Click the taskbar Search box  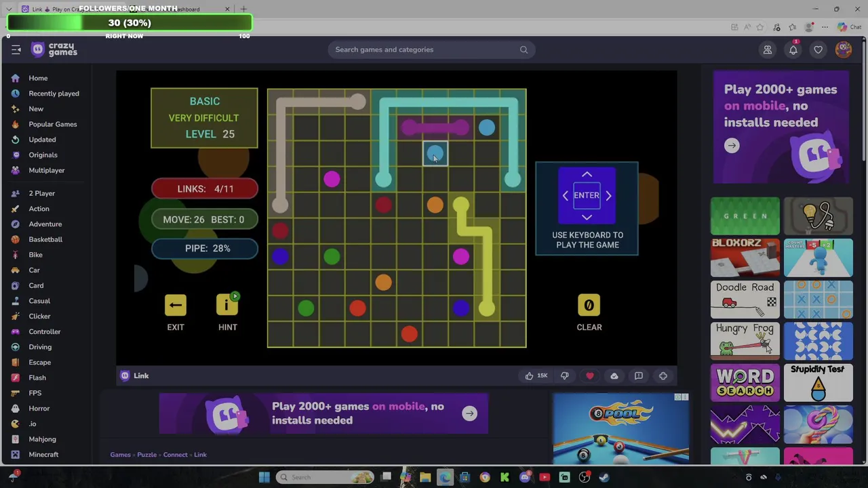click(324, 477)
